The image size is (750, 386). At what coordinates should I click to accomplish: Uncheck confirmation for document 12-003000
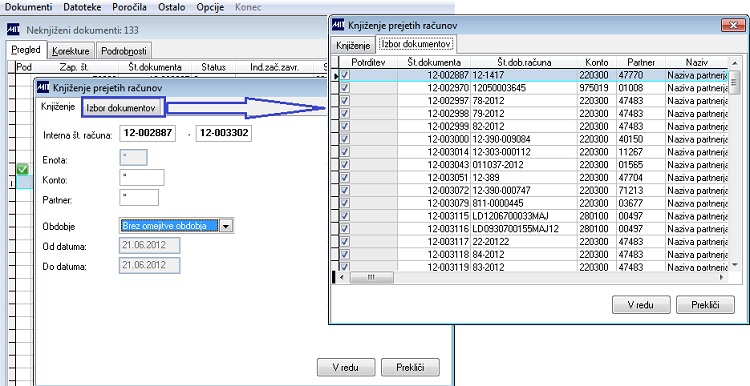(344, 139)
